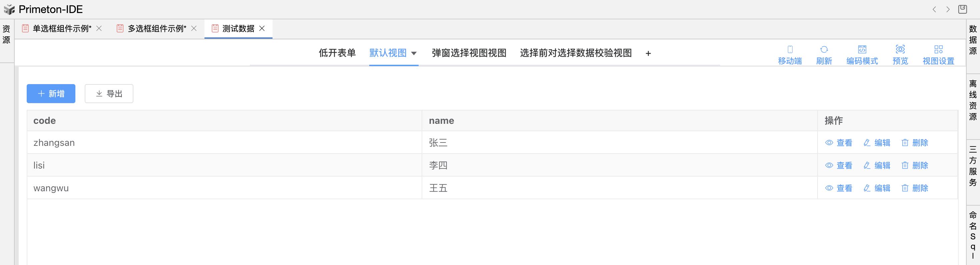The image size is (980, 265).
Task: Edit the lisi row
Action: pyautogui.click(x=877, y=166)
